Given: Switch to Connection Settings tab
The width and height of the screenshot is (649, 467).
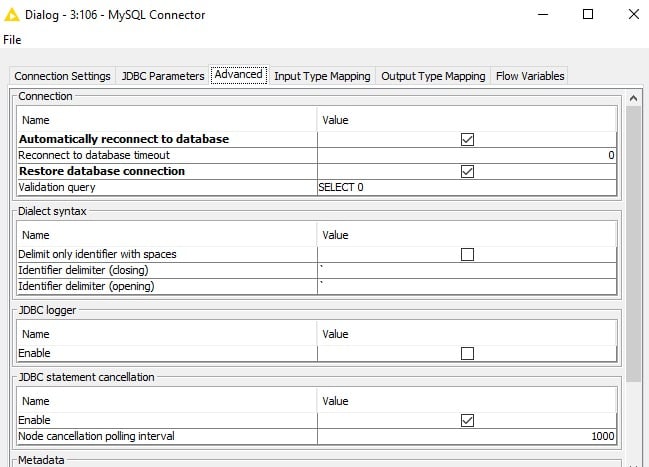Looking at the screenshot, I should [x=62, y=76].
